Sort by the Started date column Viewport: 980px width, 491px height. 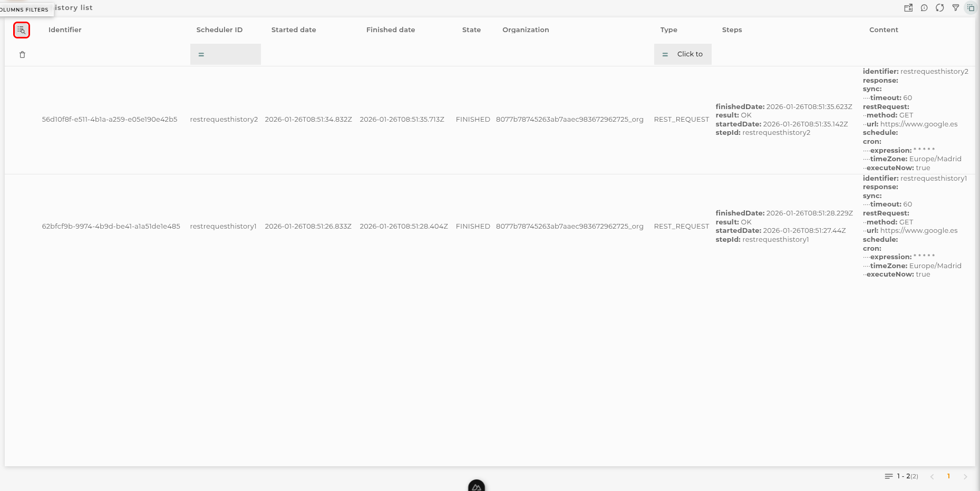click(x=294, y=30)
